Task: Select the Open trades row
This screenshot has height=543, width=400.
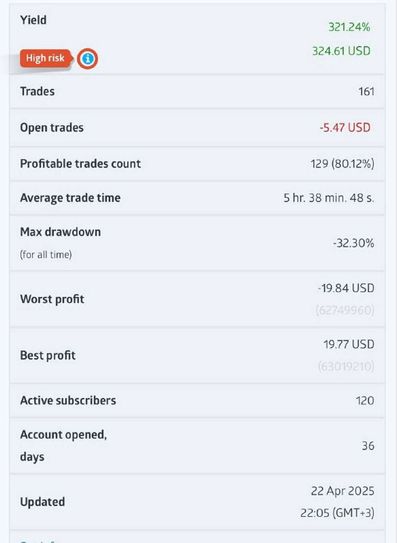Action: click(x=197, y=127)
